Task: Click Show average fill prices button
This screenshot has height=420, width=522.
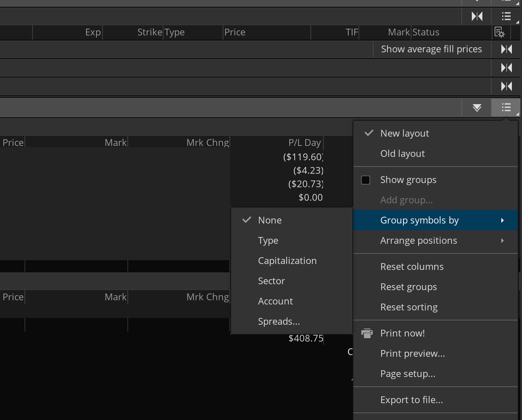Action: [431, 49]
